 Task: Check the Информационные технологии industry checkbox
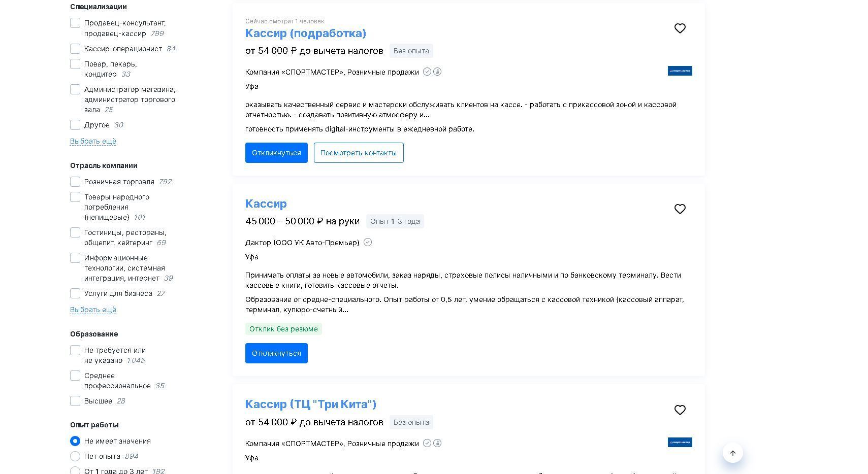[75, 258]
